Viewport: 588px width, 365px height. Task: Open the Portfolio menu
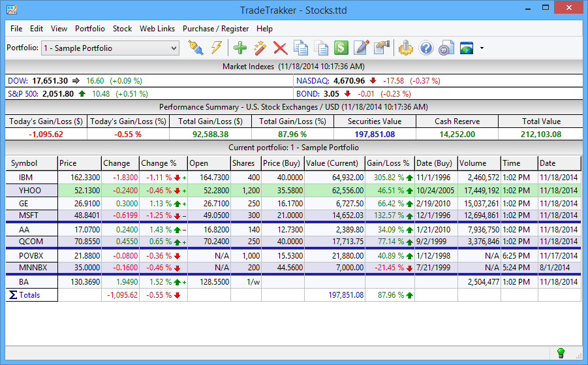coord(90,29)
